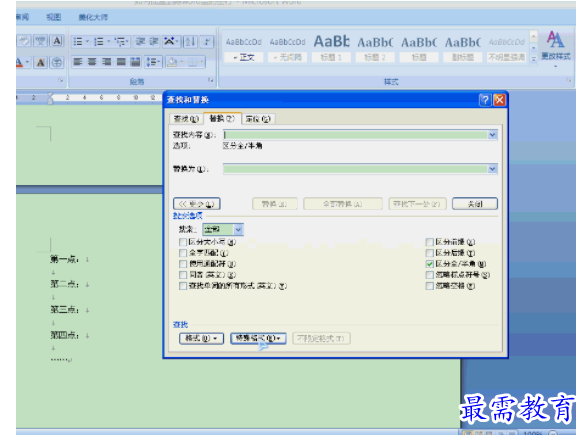This screenshot has width=583, height=440.
Task: Click 全部替换 Replace All button
Action: tap(343, 204)
